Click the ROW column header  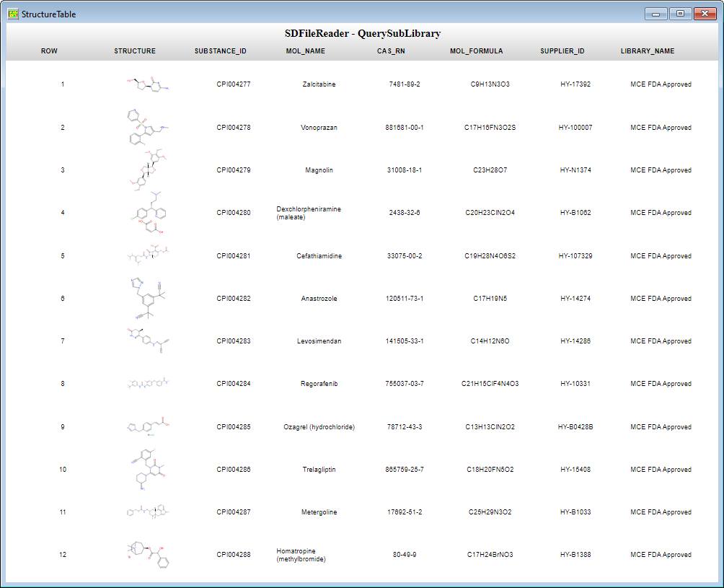[50, 51]
